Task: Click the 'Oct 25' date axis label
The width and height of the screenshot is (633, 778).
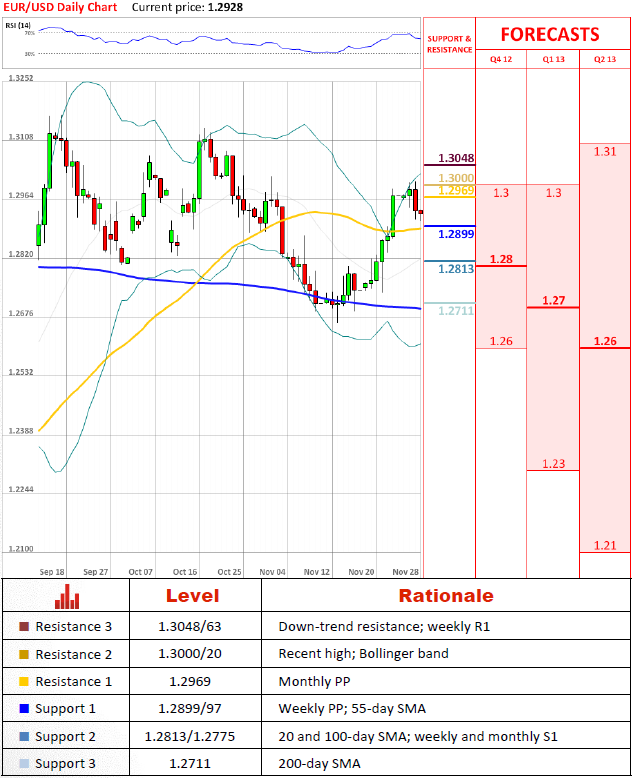Action: [229, 572]
